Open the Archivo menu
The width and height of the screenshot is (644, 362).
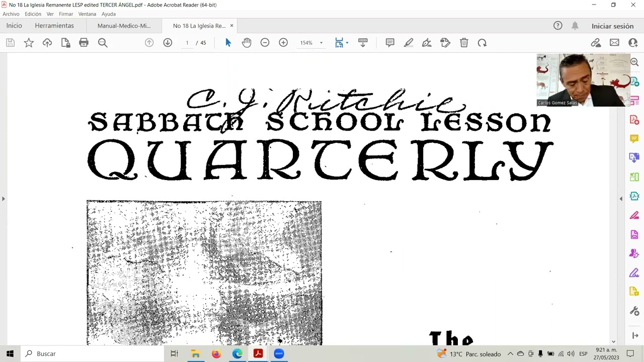click(x=11, y=14)
